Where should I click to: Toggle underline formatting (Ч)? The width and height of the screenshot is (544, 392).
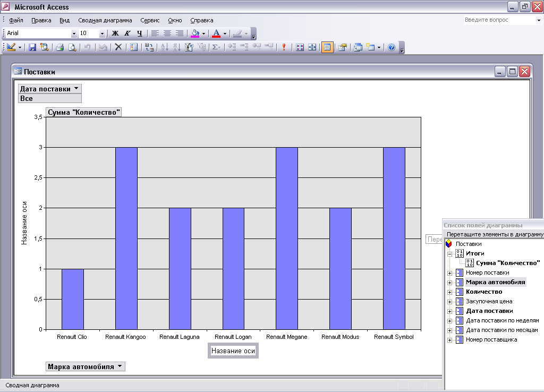(x=140, y=33)
